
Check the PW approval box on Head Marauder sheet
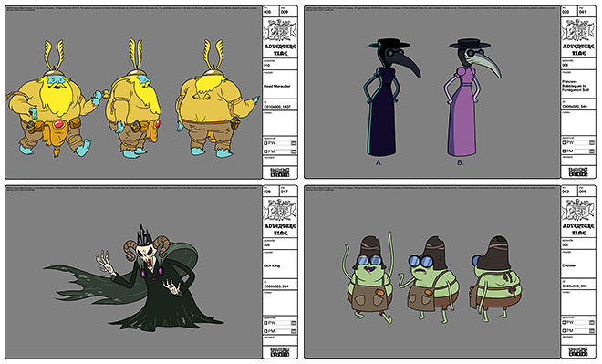pyautogui.click(x=265, y=143)
